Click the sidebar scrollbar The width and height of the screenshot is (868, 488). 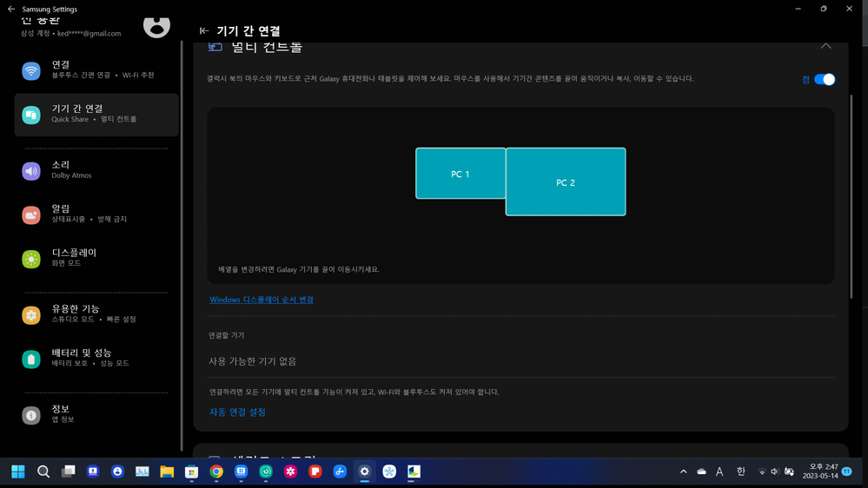(182, 247)
